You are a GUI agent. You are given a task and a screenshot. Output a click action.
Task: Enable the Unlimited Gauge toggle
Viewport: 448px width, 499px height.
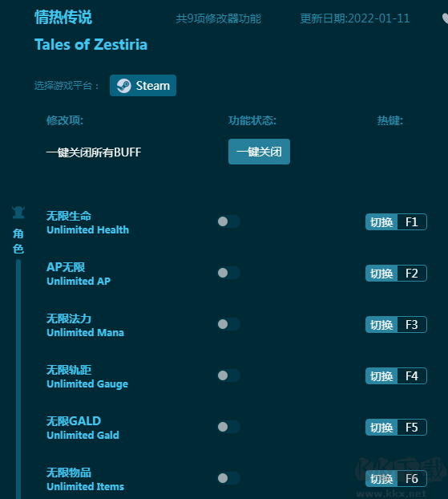pos(228,375)
